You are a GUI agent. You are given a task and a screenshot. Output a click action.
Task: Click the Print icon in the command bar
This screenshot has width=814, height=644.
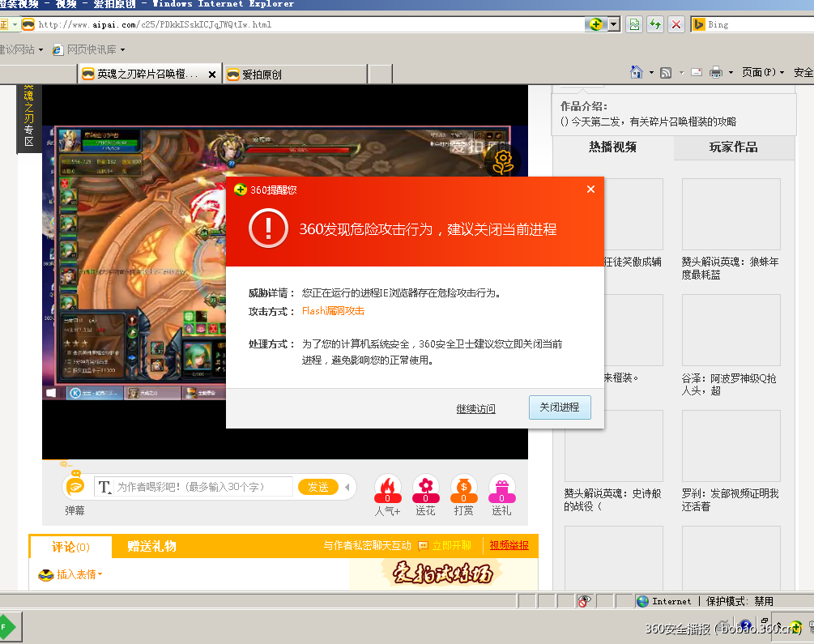[716, 72]
